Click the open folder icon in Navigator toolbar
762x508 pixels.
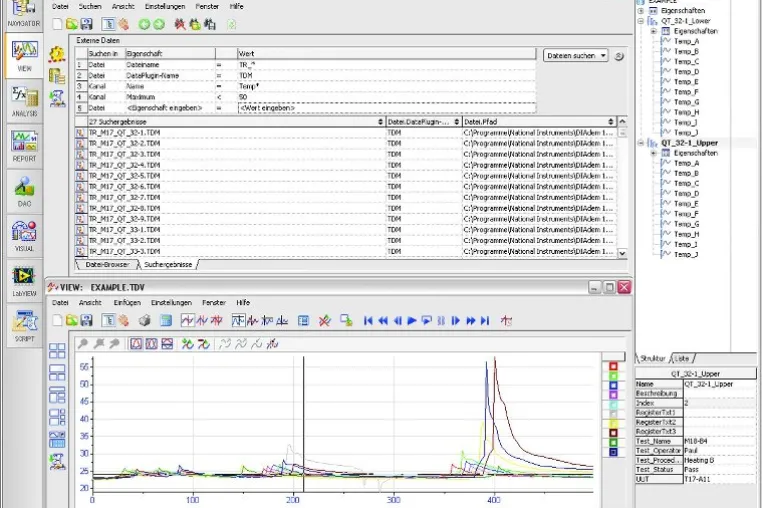(x=72, y=24)
